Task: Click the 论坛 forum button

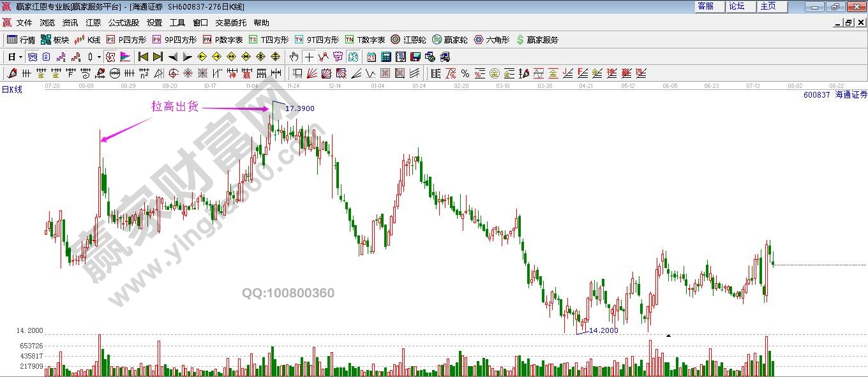Action: (737, 6)
